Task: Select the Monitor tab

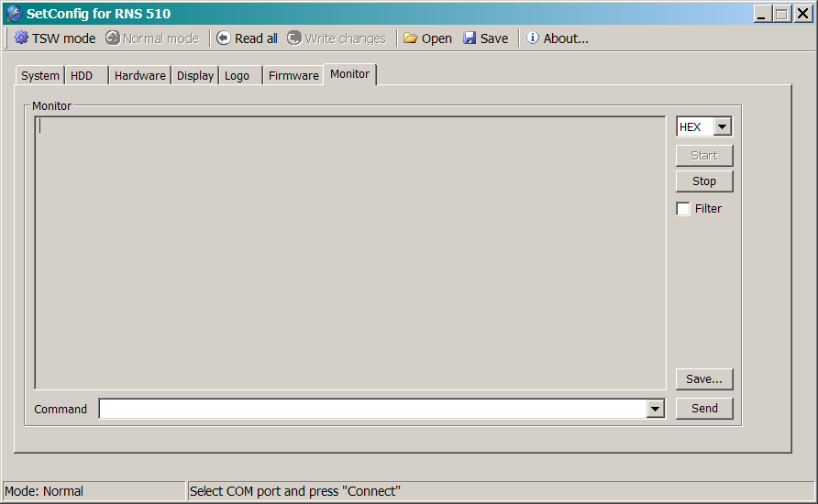Action: [x=349, y=74]
